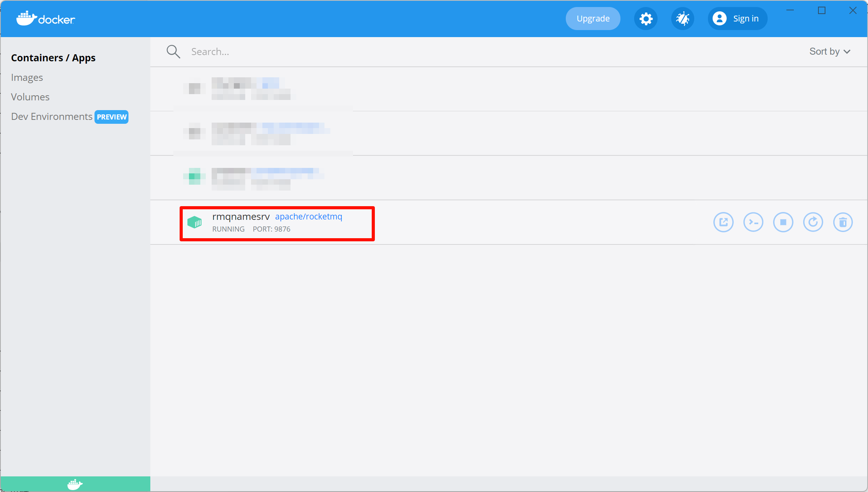Open the apache/rocketmq image link
The image size is (868, 492).
click(x=308, y=216)
